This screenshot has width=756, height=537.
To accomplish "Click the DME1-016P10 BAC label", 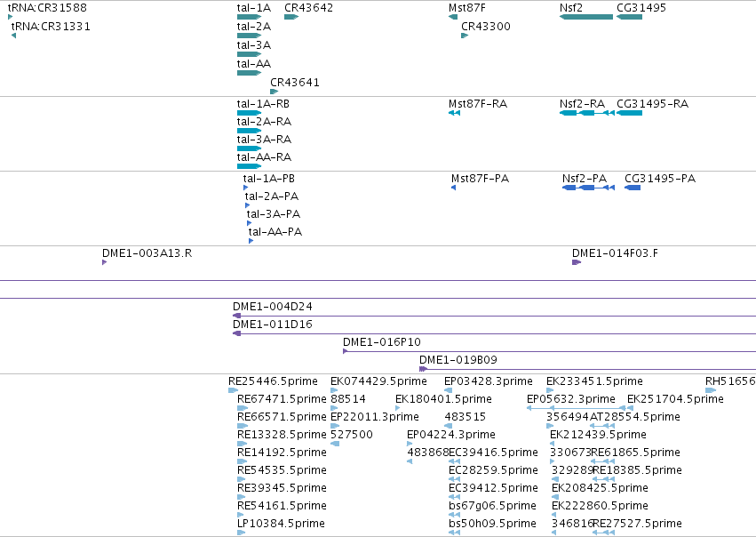I will click(382, 342).
